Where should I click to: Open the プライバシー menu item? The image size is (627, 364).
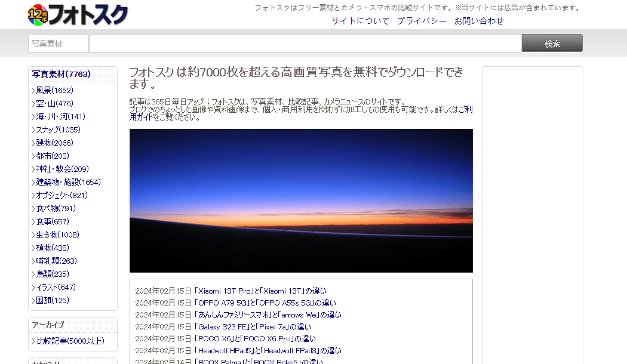point(421,20)
